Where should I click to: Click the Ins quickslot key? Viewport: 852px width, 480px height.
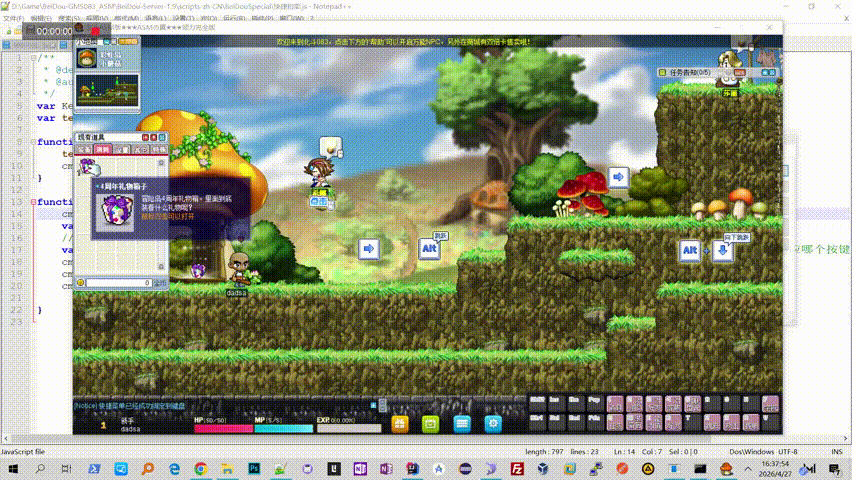coord(556,403)
